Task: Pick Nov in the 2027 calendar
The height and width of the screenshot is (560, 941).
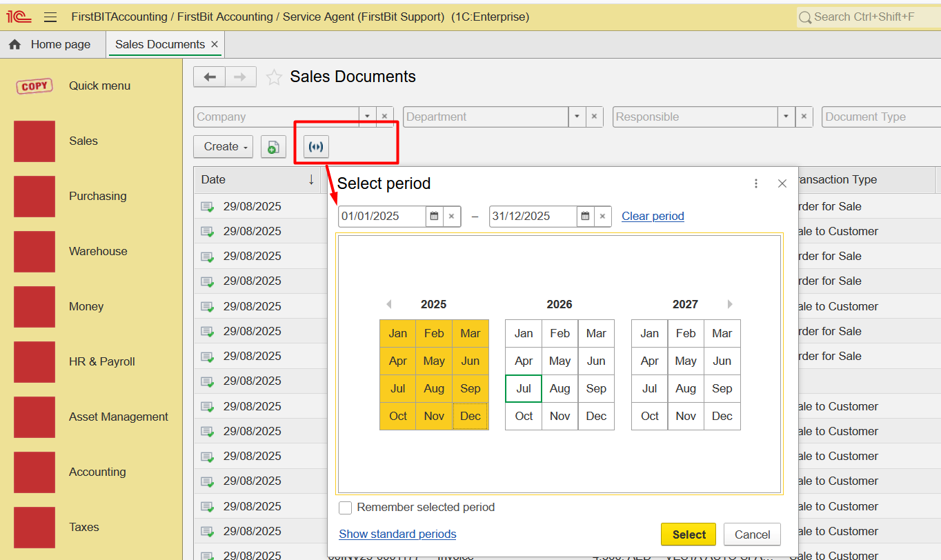Action: pos(686,417)
